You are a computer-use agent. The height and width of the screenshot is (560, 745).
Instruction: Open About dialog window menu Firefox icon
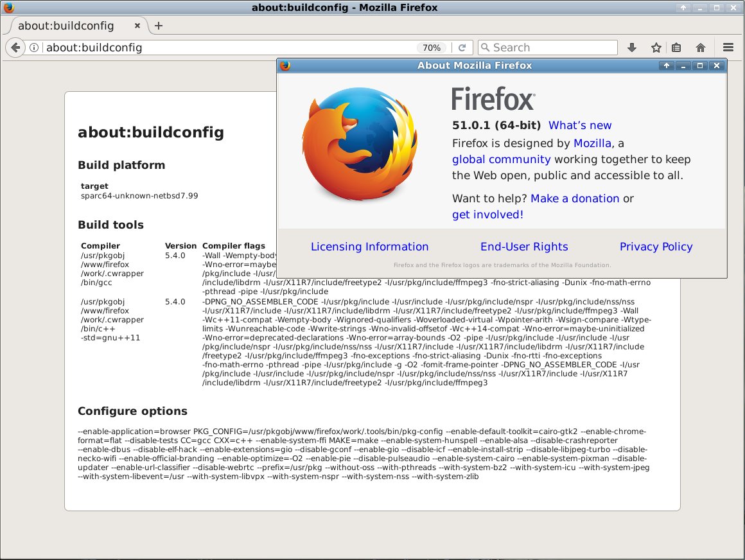pyautogui.click(x=285, y=66)
